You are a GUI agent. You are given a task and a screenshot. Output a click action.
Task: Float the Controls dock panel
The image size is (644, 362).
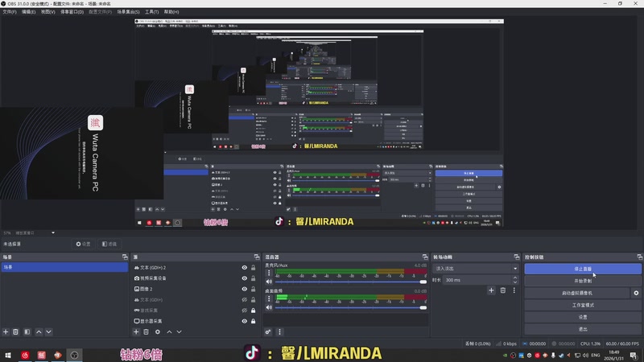point(639,257)
